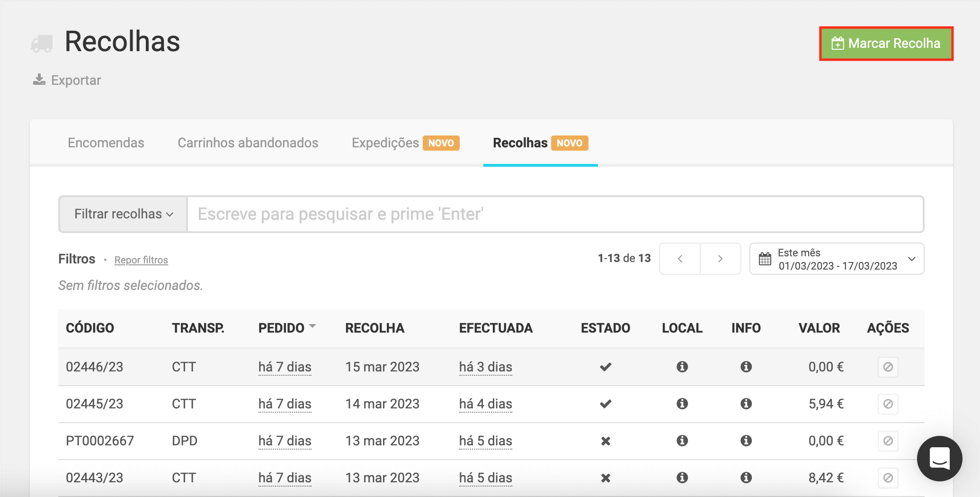Click the LOCAL info icon for 02446/23
The width and height of the screenshot is (980, 497).
(682, 367)
